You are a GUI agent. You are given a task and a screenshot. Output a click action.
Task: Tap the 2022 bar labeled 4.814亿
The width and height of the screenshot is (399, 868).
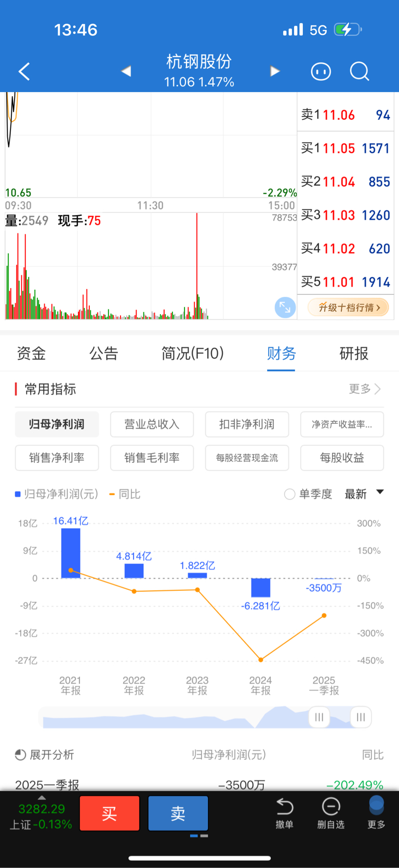(134, 571)
